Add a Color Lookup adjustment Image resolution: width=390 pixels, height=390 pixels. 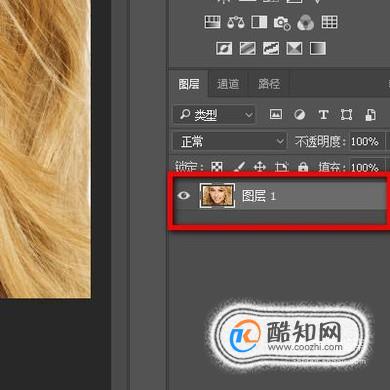tap(329, 22)
